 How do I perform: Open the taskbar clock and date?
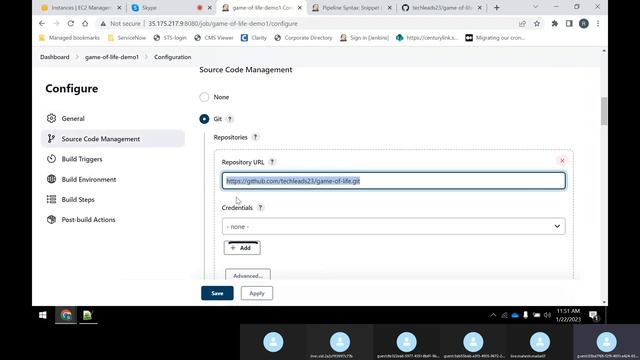pos(568,315)
